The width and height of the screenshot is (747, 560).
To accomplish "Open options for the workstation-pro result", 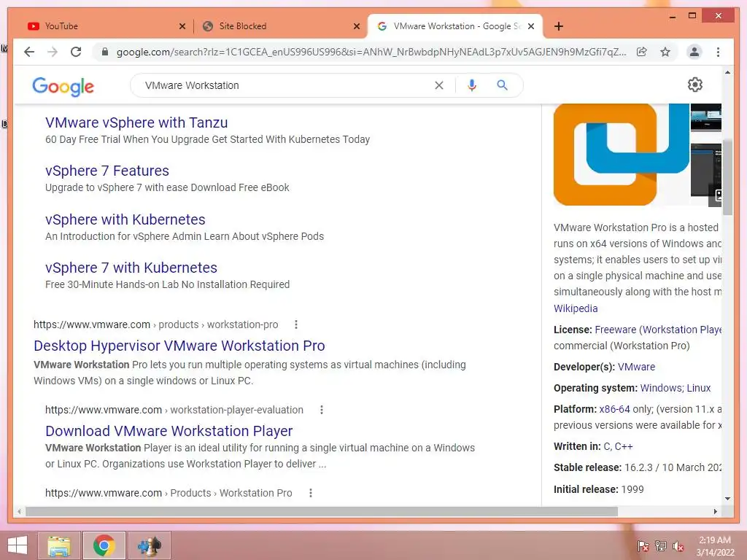I will pyautogui.click(x=296, y=324).
